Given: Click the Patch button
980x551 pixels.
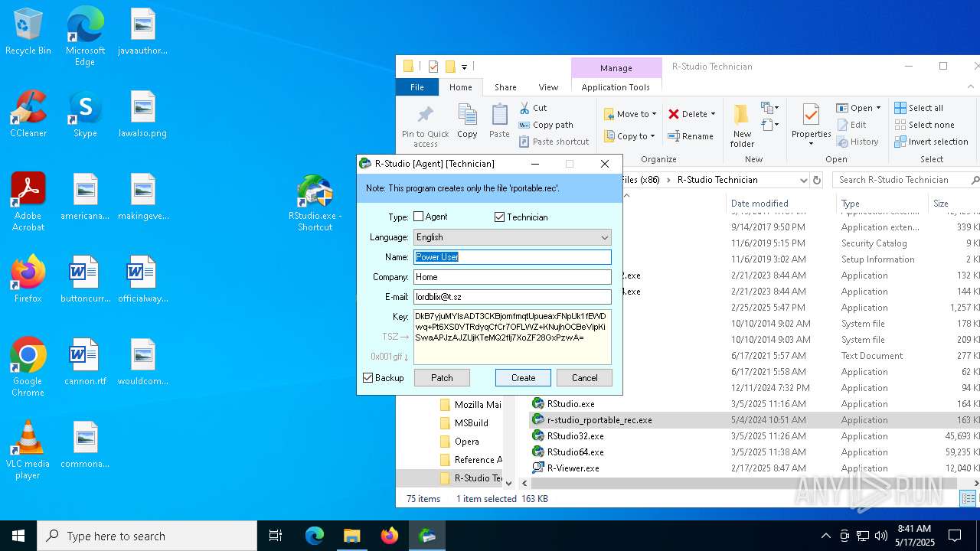Looking at the screenshot, I should pos(442,378).
